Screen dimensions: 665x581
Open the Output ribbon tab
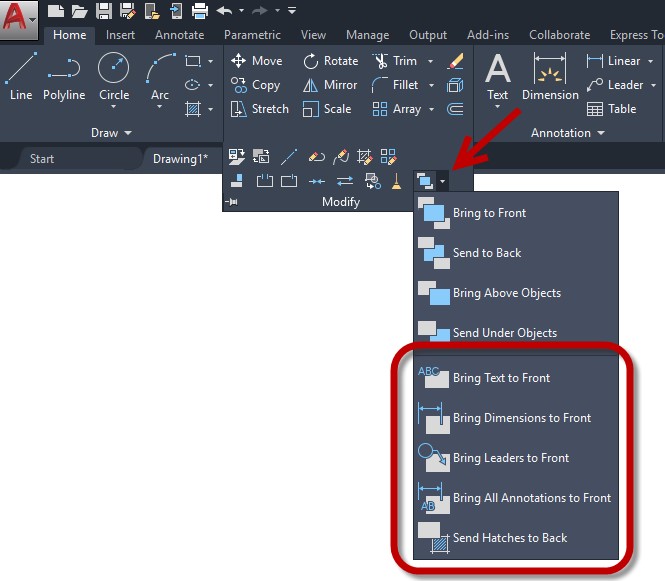point(428,35)
